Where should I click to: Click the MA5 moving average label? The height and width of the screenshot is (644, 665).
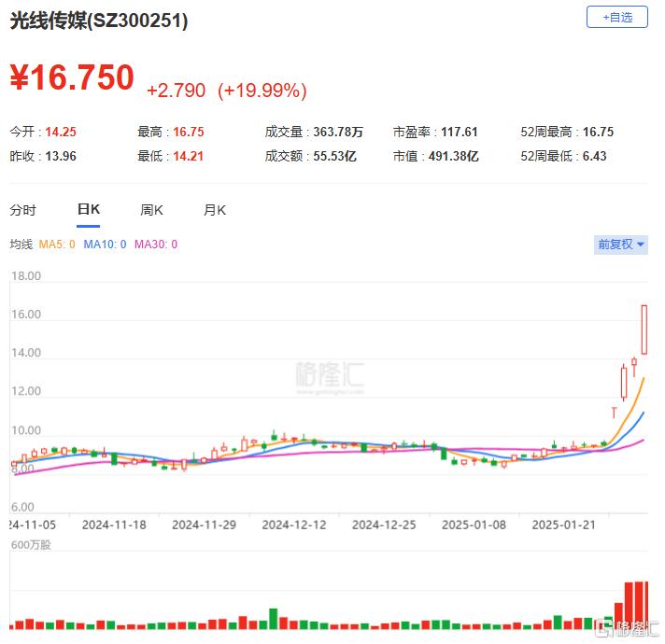tap(57, 244)
